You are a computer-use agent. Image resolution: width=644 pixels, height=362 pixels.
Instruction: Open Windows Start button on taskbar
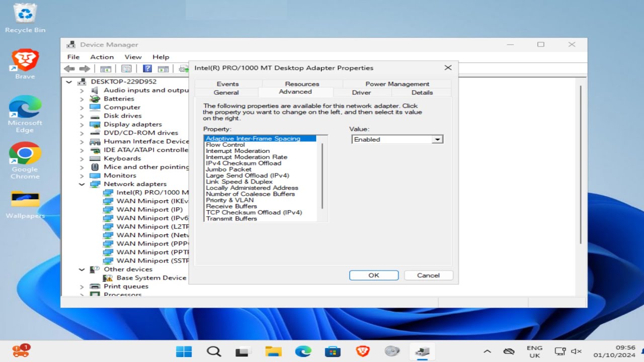184,351
